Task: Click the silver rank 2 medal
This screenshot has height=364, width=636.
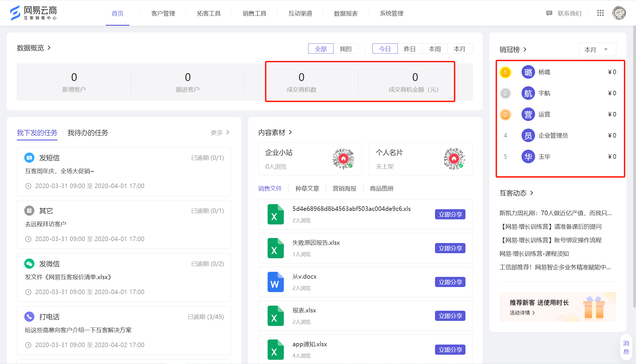Action: (505, 93)
